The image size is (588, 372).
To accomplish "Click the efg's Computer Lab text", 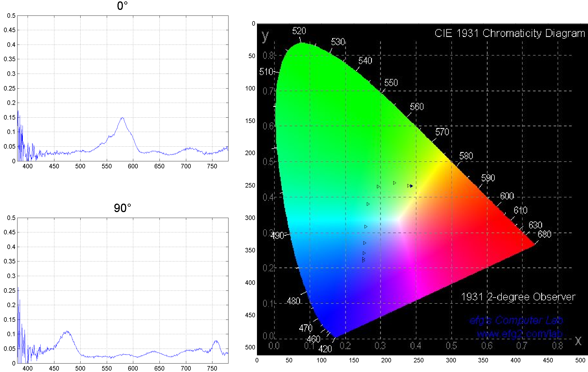I will coord(516,320).
